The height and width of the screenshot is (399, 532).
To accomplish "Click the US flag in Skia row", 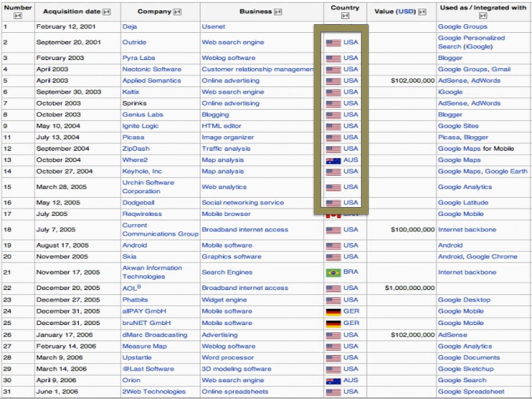I will pyautogui.click(x=333, y=257).
